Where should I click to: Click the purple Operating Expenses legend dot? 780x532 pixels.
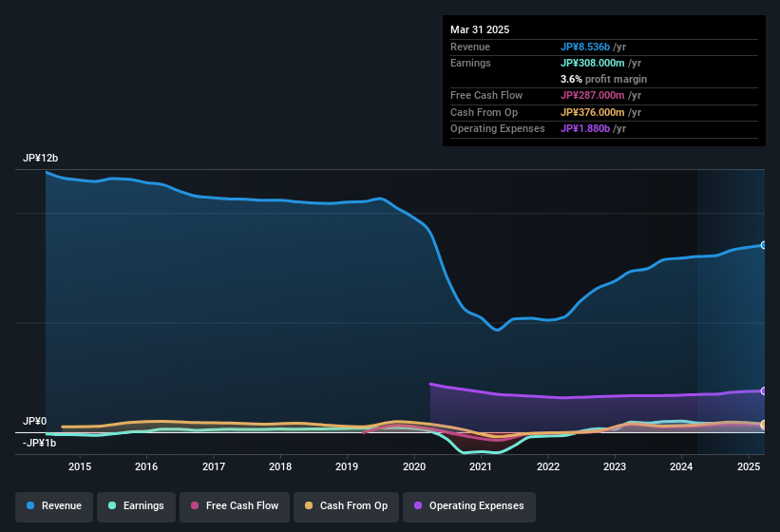(x=418, y=505)
